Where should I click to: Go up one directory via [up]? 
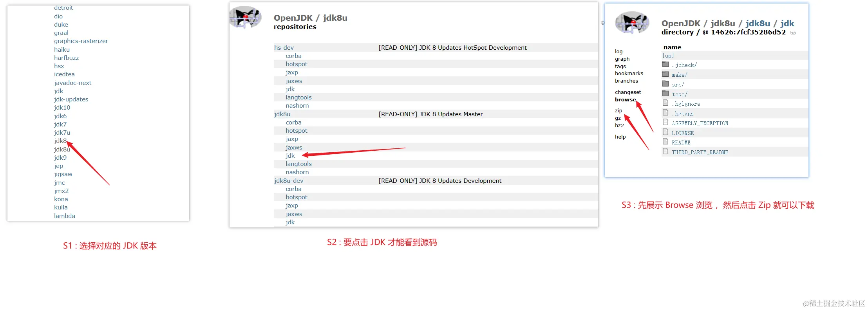click(x=668, y=56)
